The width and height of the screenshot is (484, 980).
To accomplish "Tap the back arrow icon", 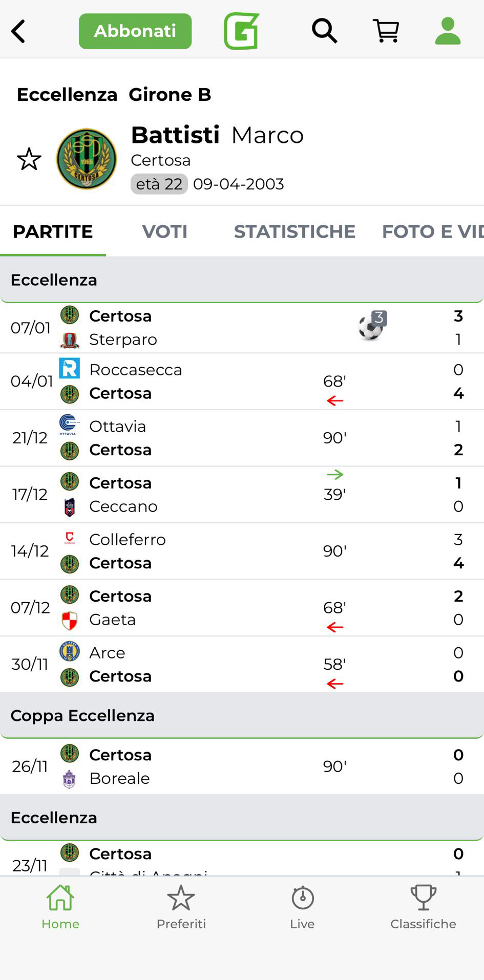I will coord(18,31).
